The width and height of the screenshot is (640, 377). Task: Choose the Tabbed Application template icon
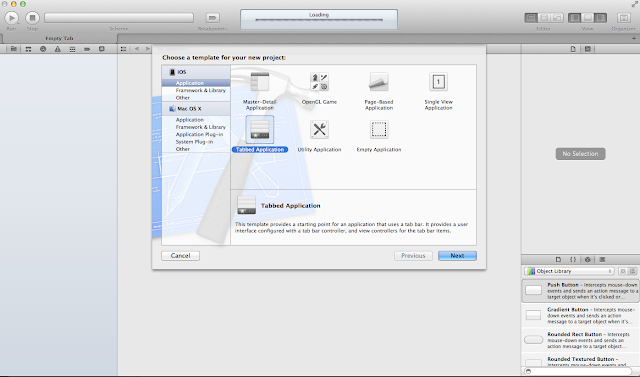tap(260, 130)
